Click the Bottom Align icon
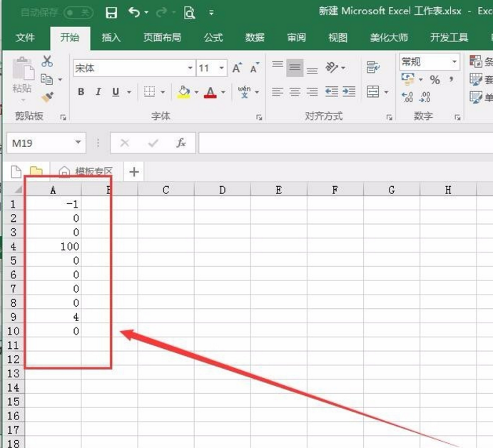The width and height of the screenshot is (493, 448). tap(312, 71)
